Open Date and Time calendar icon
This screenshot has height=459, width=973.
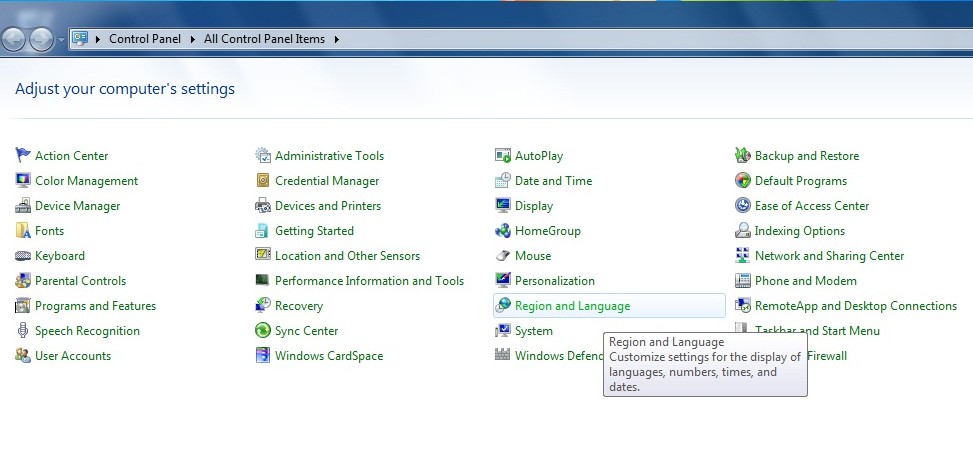(x=503, y=180)
